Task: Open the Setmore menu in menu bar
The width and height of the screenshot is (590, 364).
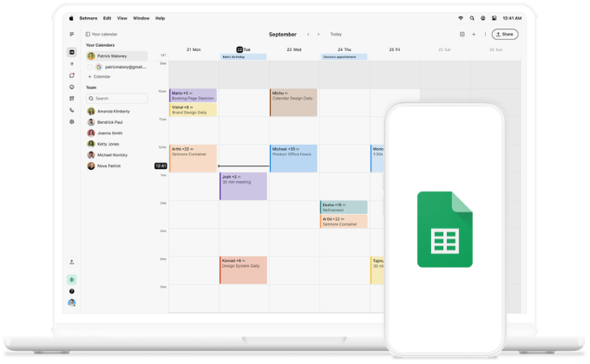Action: pyautogui.click(x=88, y=18)
